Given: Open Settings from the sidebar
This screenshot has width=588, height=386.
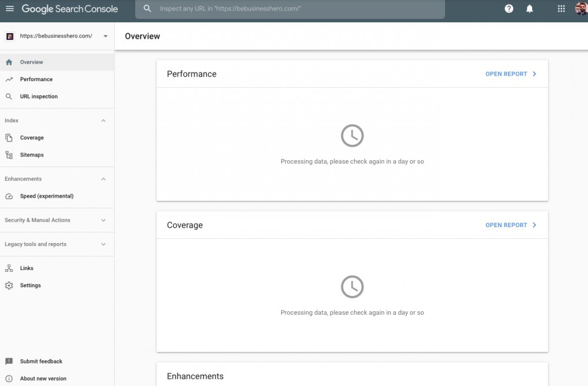Looking at the screenshot, I should (x=57, y=285).
